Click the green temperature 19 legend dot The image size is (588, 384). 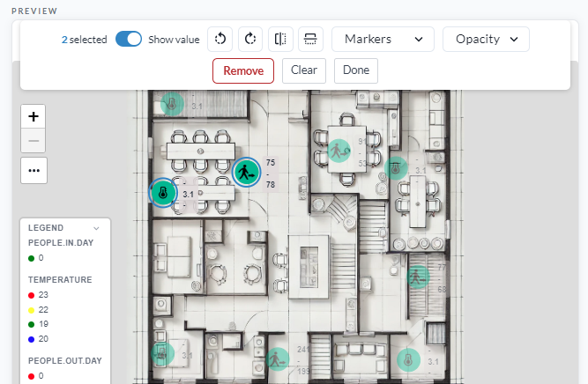(x=31, y=324)
